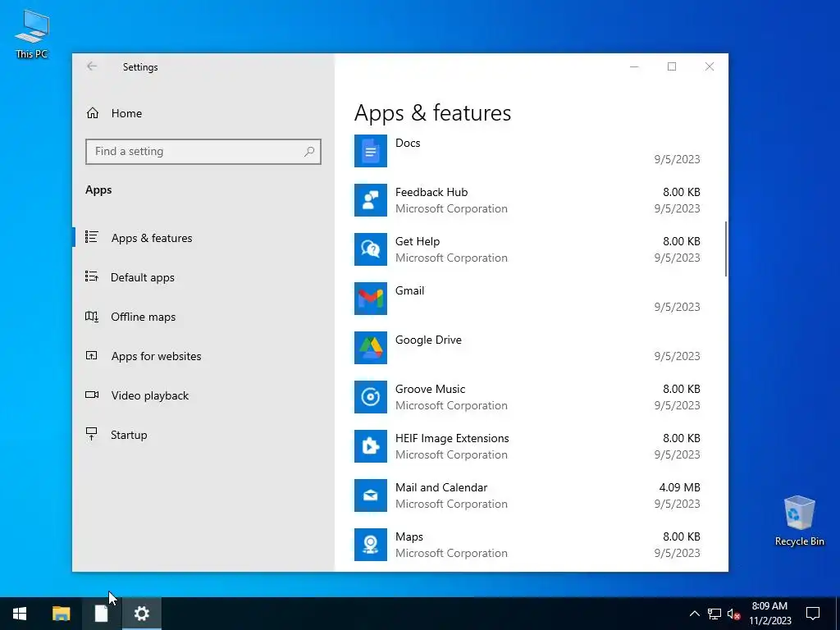Click the Apps & features page title
Screen dimensions: 840x630
(433, 113)
